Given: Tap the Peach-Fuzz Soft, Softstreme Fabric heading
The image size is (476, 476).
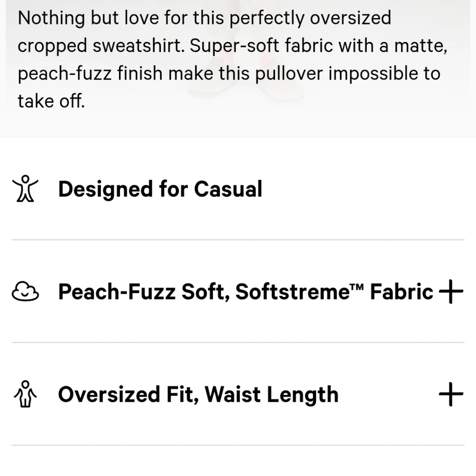Looking at the screenshot, I should [x=245, y=292].
